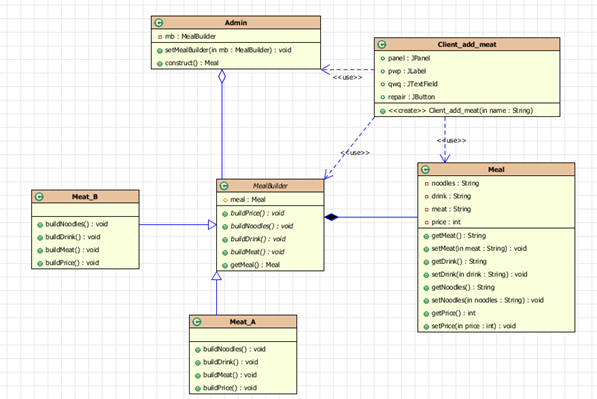The width and height of the screenshot is (597, 399).
Task: Click method icon beside getMeat() : String
Action: (x=426, y=236)
